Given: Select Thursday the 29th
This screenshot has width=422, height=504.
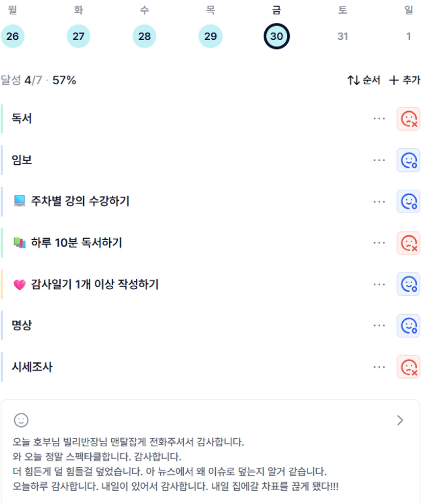Looking at the screenshot, I should coord(210,36).
